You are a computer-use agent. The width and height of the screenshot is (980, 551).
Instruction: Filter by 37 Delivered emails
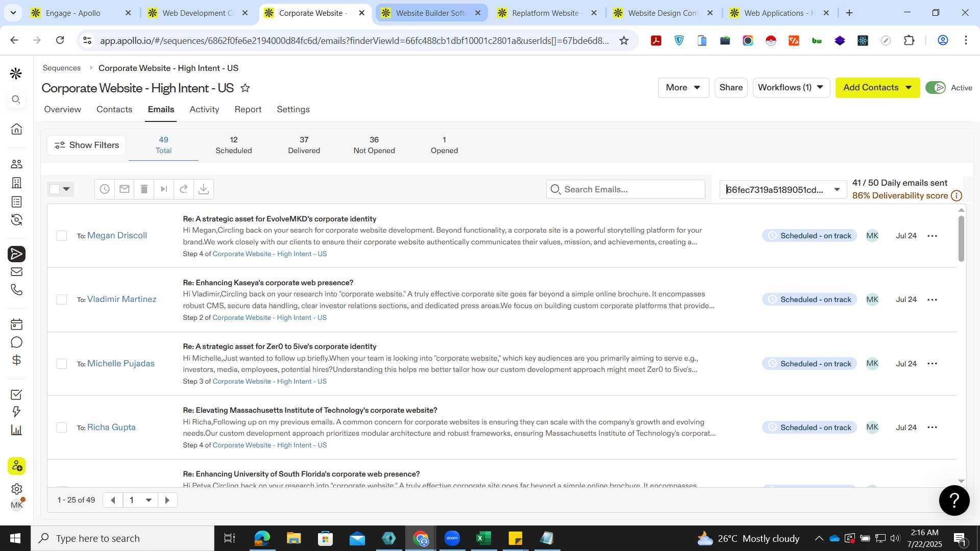pyautogui.click(x=304, y=145)
